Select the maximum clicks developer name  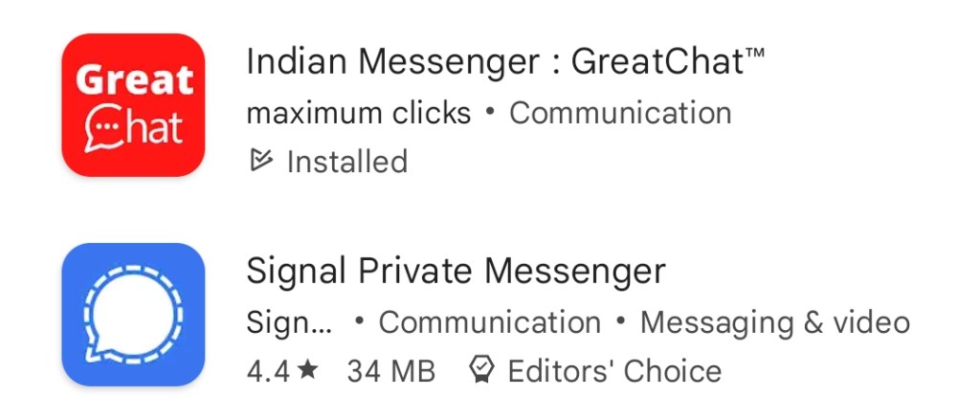pos(359,113)
